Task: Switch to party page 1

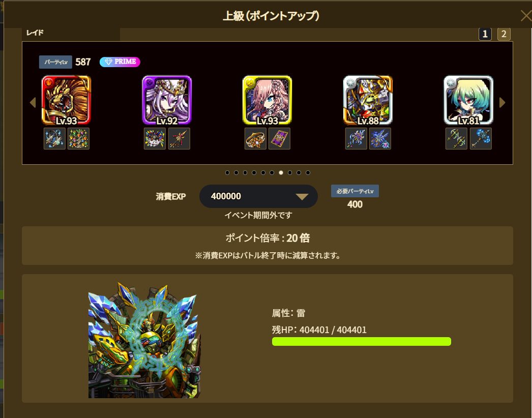Action: 485,34
